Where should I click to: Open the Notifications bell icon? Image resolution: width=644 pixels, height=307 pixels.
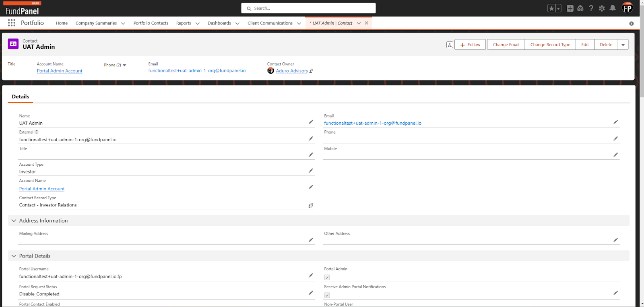613,8
